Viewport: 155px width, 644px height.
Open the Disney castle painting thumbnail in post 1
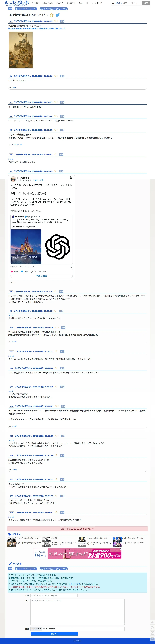tap(21, 50)
